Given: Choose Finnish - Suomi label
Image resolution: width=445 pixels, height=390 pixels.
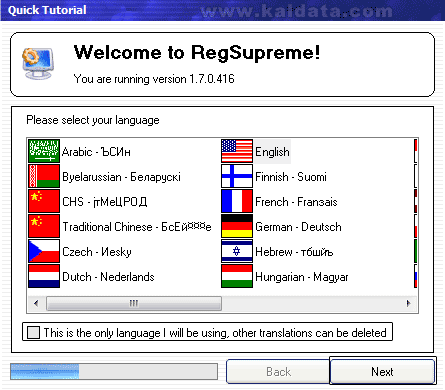Looking at the screenshot, I should [x=291, y=177].
